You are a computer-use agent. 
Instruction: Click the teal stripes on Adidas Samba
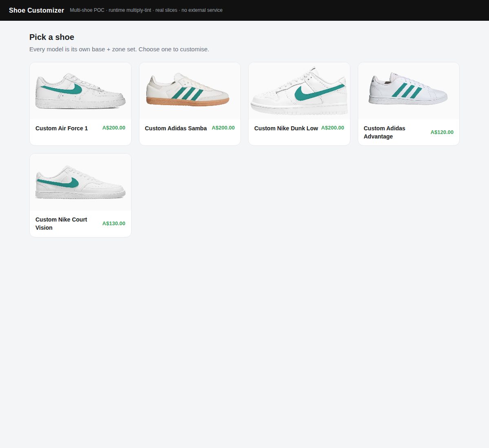tap(187, 94)
